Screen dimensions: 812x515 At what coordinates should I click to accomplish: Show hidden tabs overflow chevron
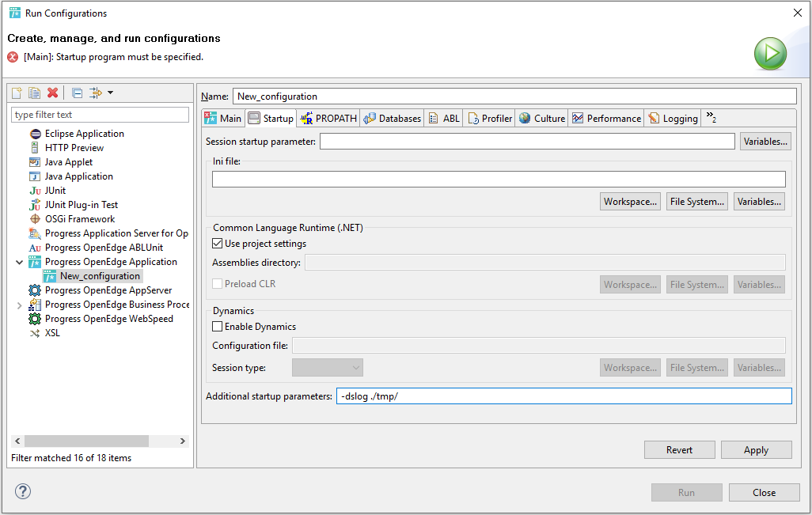tap(711, 118)
